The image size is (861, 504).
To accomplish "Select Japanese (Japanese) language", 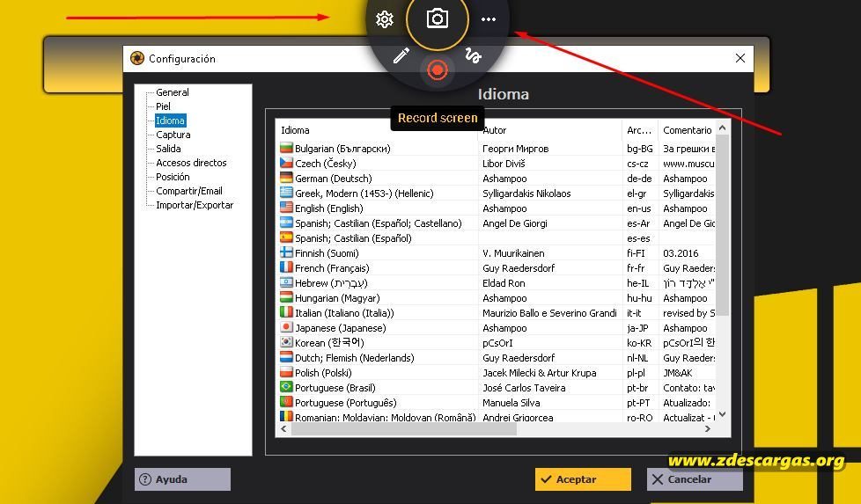I will click(497, 328).
